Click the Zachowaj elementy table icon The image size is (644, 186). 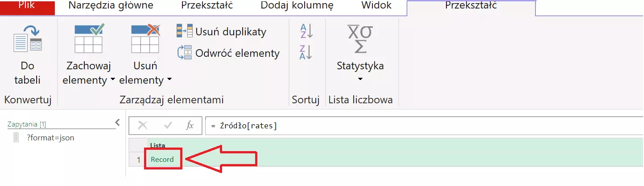pos(89,39)
